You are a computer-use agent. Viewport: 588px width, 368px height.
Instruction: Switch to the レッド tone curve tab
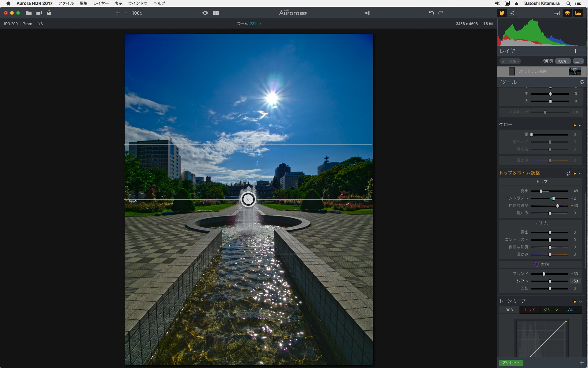click(530, 310)
